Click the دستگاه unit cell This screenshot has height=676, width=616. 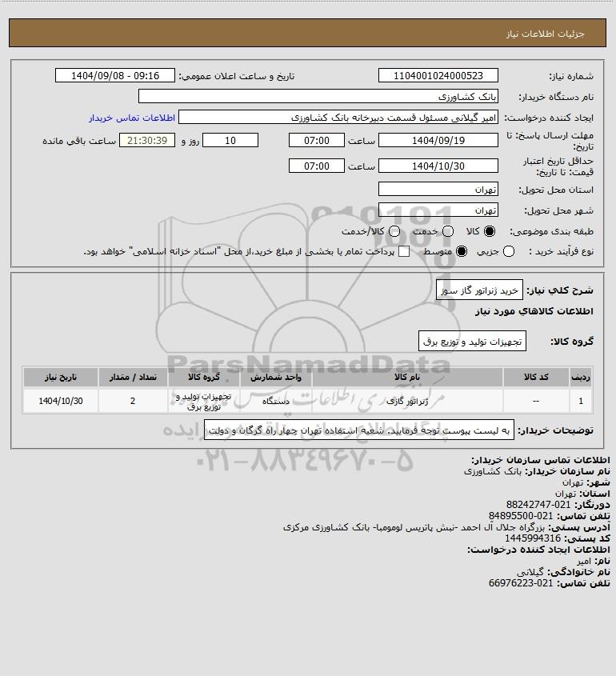tap(276, 401)
